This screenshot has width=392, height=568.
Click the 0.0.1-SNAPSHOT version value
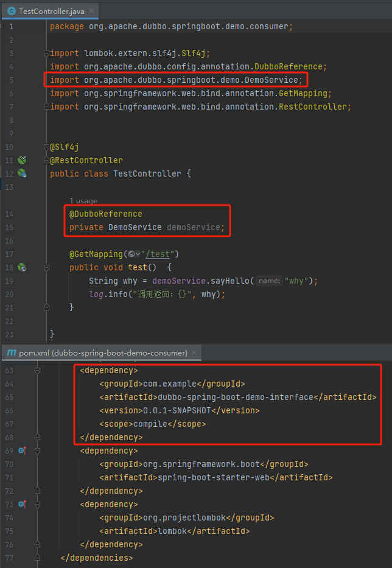click(x=177, y=410)
